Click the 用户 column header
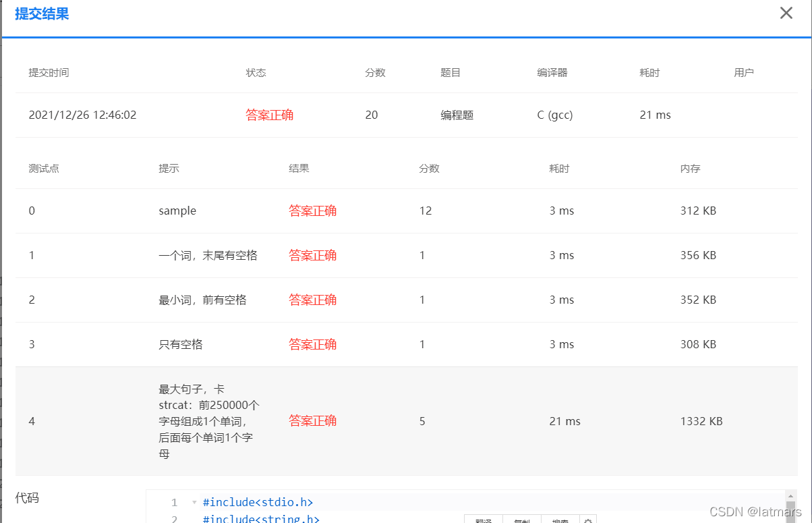This screenshot has height=523, width=812. click(744, 73)
